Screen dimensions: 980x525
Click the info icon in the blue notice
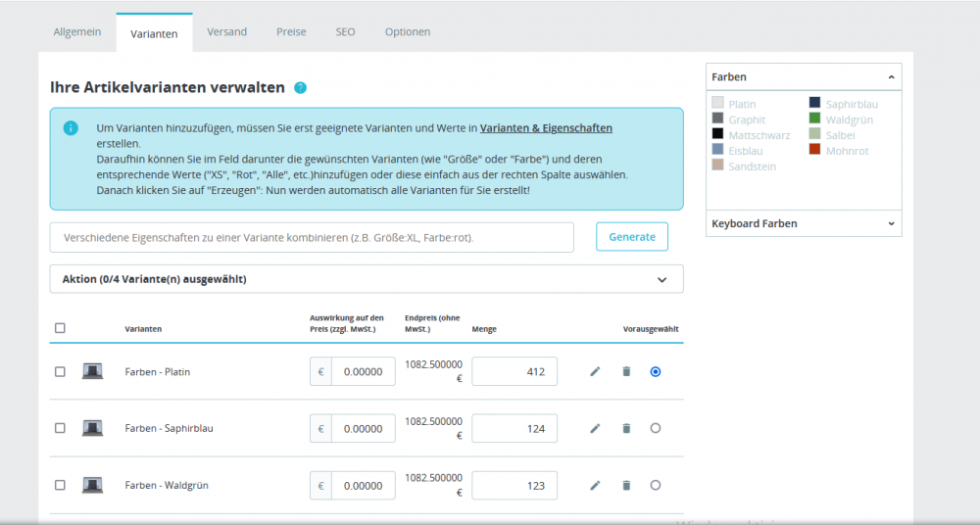tap(71, 128)
